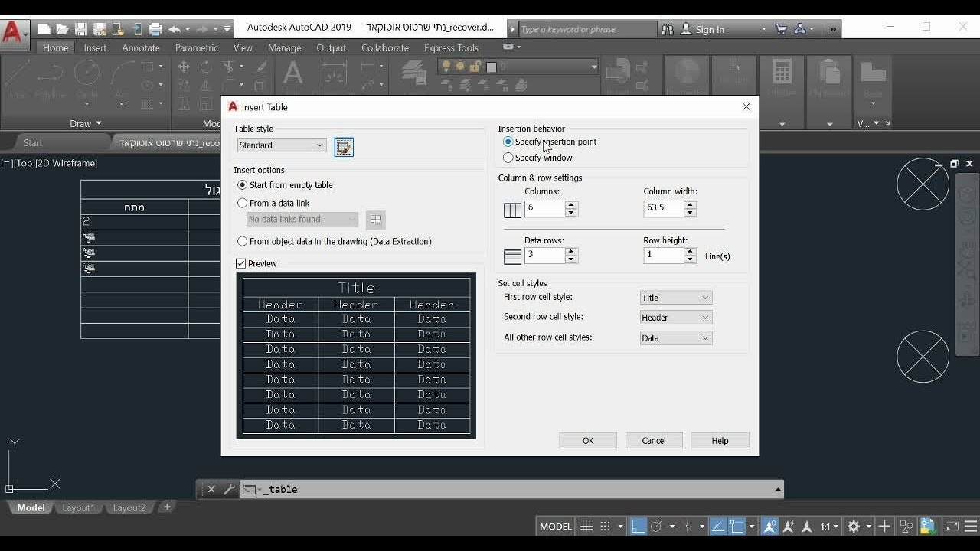This screenshot has width=980, height=551.
Task: Open annotation scale 1:1 dropdown
Action: click(x=828, y=527)
